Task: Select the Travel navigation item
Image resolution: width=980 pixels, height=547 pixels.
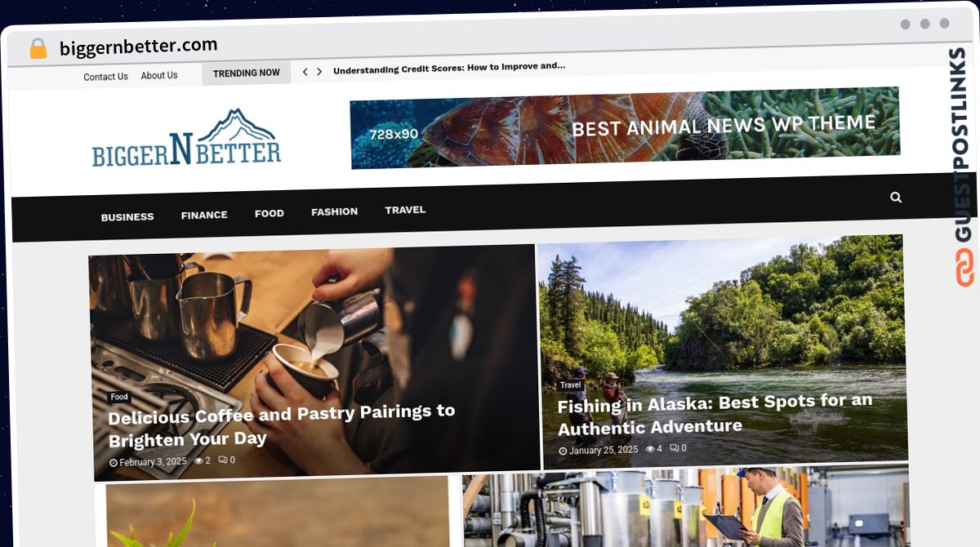Action: click(405, 210)
